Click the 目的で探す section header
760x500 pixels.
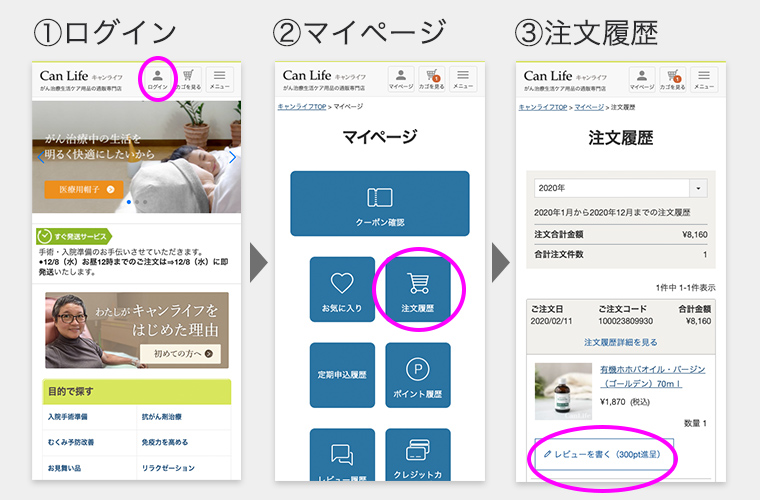coord(137,391)
